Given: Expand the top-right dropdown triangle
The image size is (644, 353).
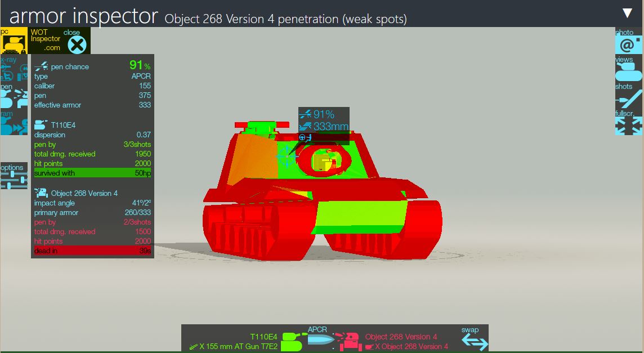Looking at the screenshot, I should tap(627, 13).
